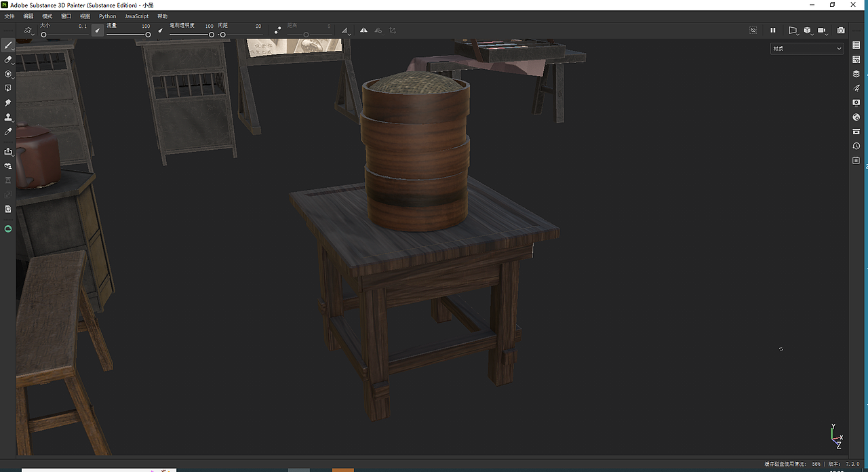Adjust the brush size (大小) slider

point(63,35)
